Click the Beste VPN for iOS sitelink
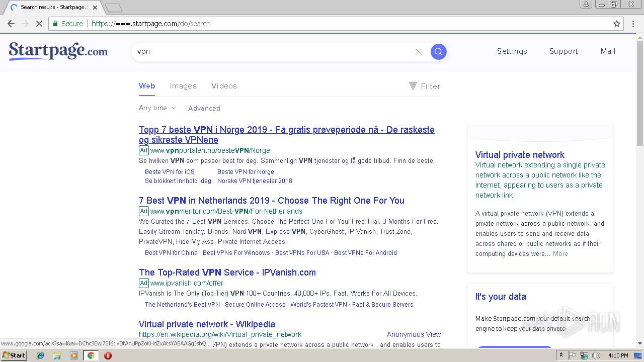 (x=170, y=172)
